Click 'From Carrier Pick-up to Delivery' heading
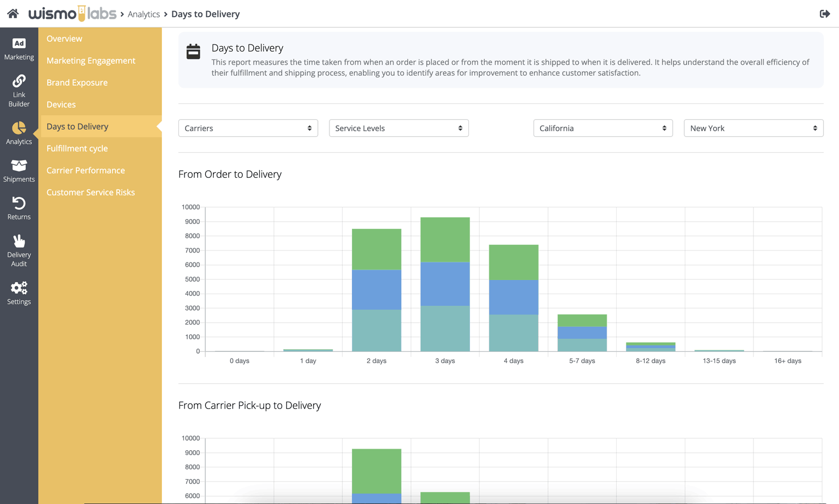Viewport: 839px width, 504px height. [x=250, y=405]
